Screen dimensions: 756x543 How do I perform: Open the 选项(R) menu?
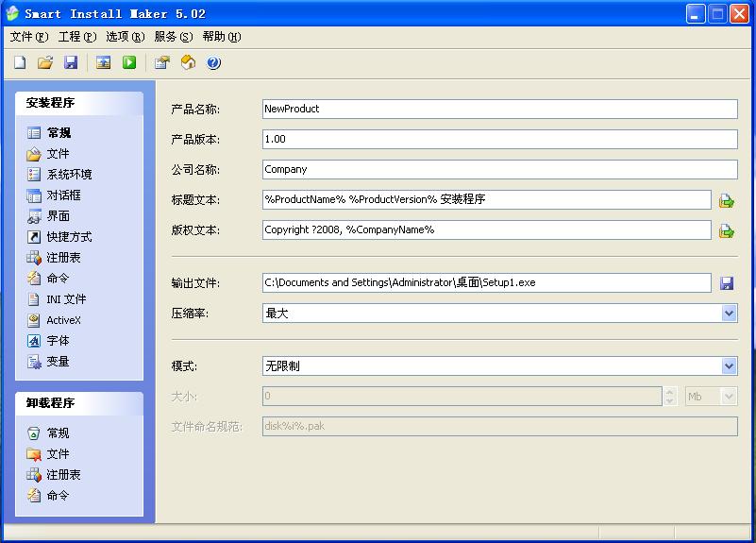pyautogui.click(x=126, y=37)
